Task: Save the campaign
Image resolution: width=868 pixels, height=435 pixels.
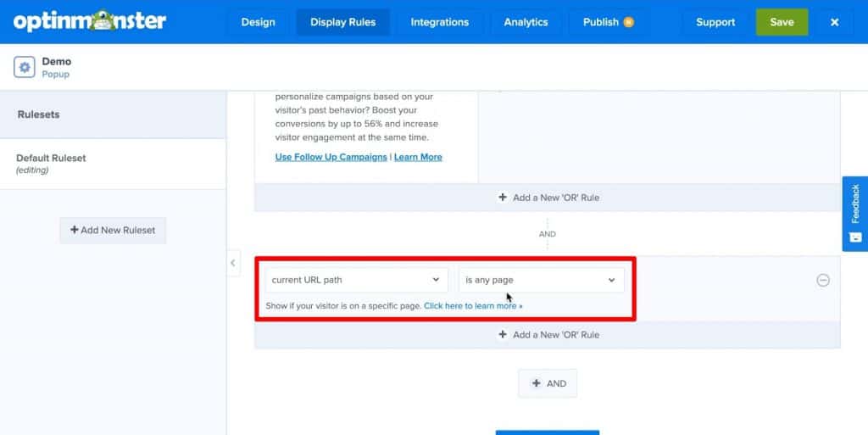Action: pos(782,22)
